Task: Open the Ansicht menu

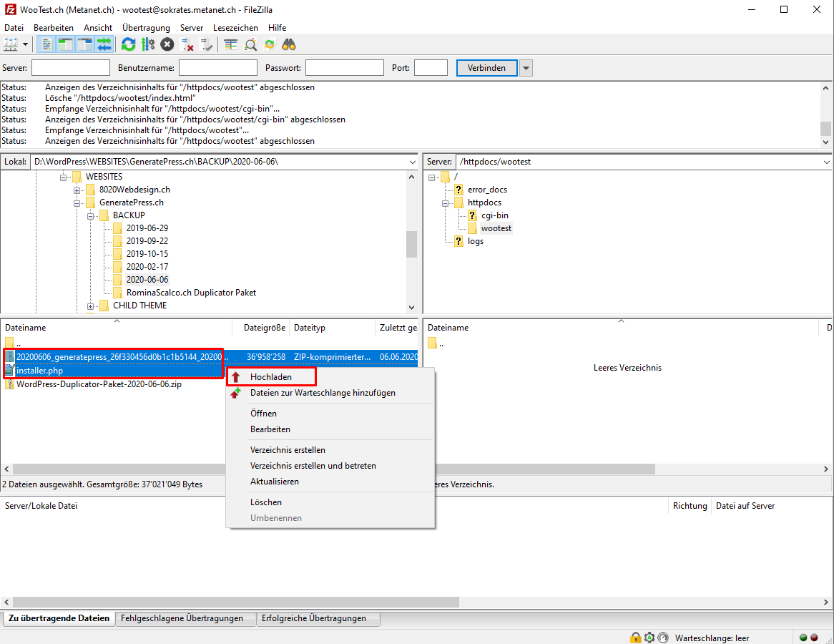Action: click(98, 28)
